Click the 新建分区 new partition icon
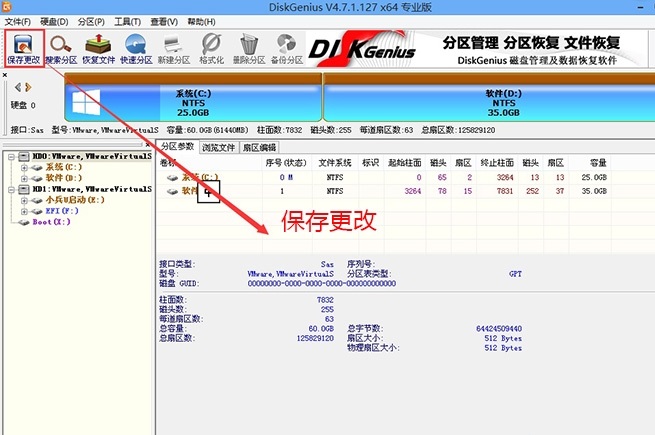The width and height of the screenshot is (655, 435). 174,49
